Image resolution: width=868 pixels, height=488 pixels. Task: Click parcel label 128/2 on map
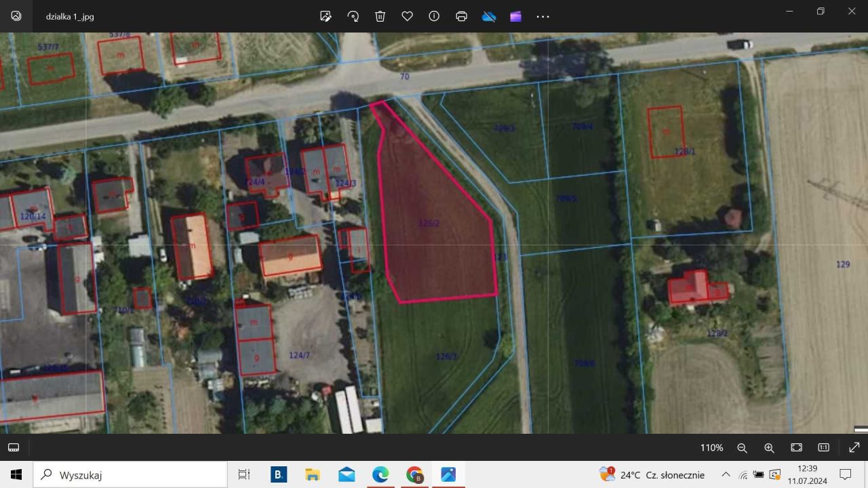(x=717, y=333)
